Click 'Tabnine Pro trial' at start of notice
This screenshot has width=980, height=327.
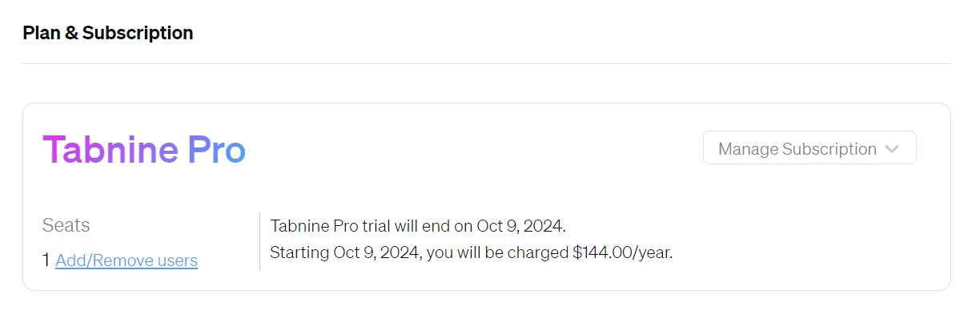pyautogui.click(x=329, y=225)
